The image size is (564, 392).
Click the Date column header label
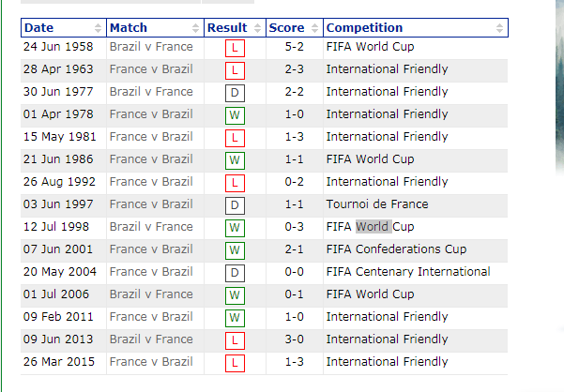point(39,28)
